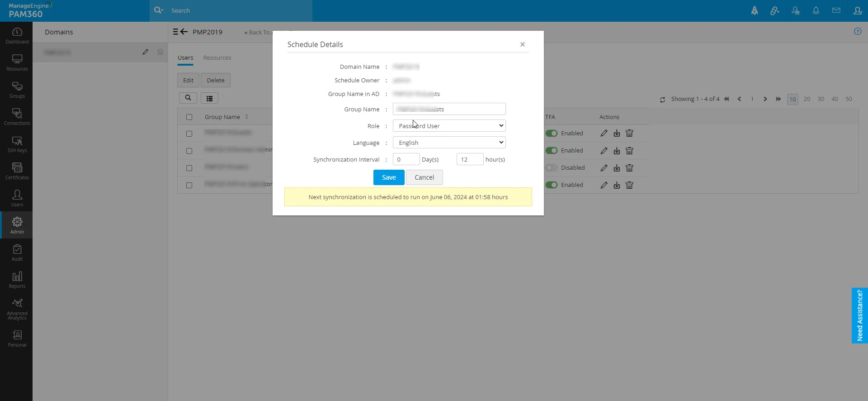This screenshot has height=401, width=868.
Task: Open Groups in the sidebar
Action: point(17,90)
